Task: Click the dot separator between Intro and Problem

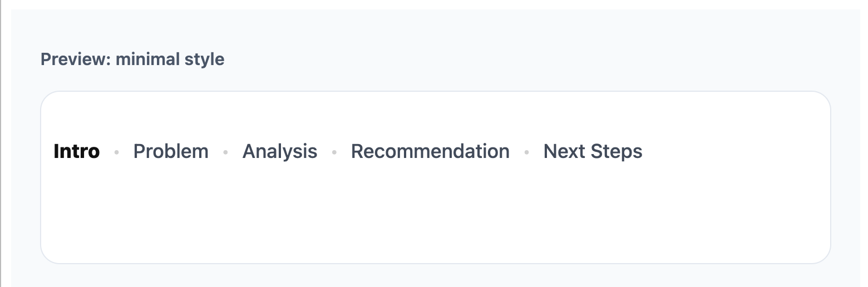Action: (116, 151)
